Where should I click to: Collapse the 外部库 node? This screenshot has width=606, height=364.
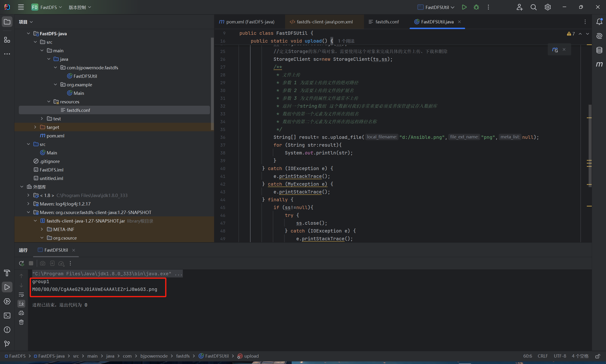(22, 187)
